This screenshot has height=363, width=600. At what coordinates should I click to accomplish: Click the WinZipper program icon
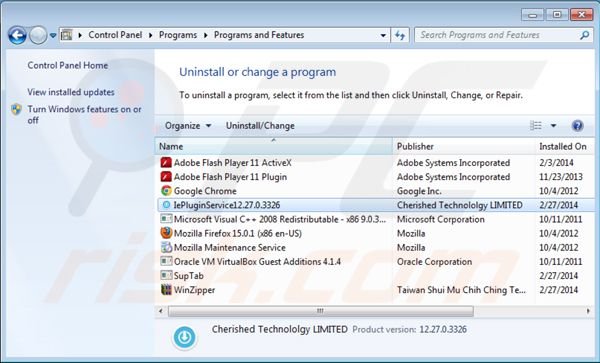[166, 290]
